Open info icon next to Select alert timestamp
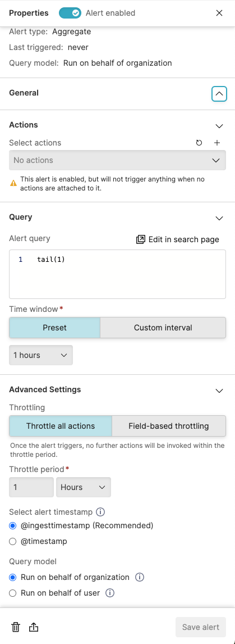 [100, 512]
